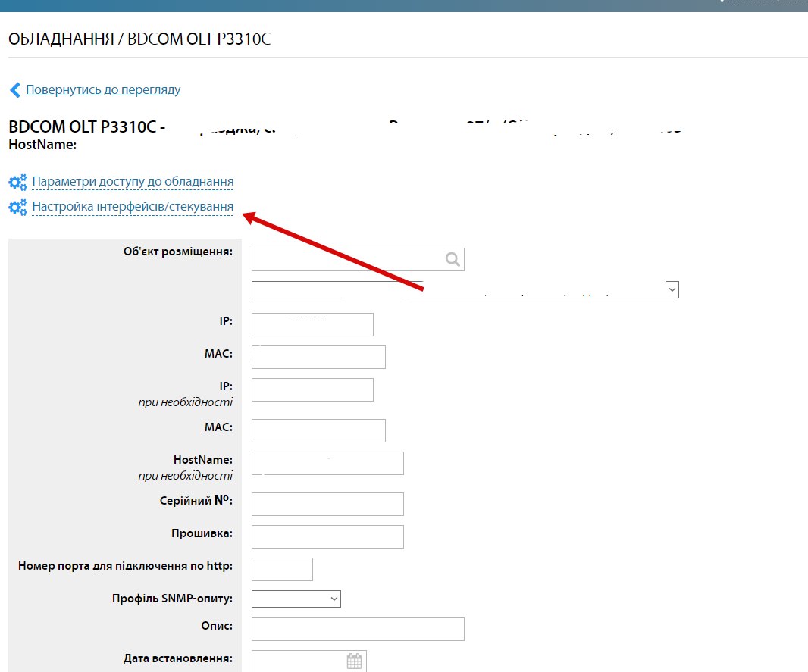Open 'Настройка інтерфейсів/стекування' link
This screenshot has width=808, height=672.
133,207
